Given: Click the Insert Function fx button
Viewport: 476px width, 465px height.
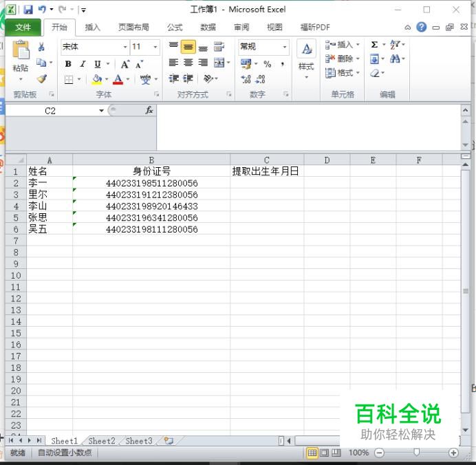Looking at the screenshot, I should pyautogui.click(x=149, y=111).
